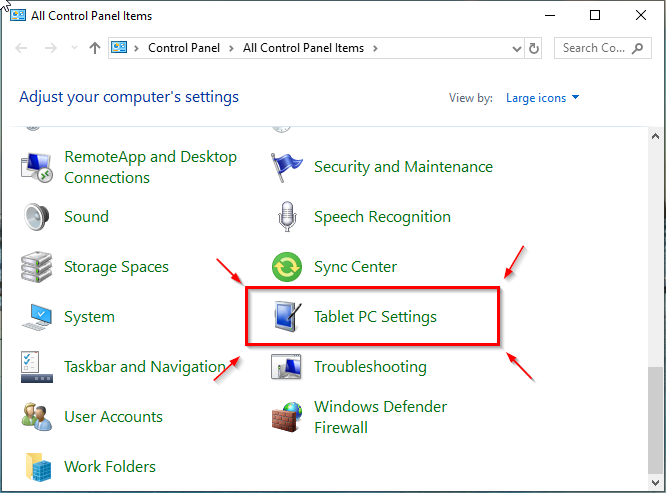Click the vertical scrollbar thumb

point(656,420)
